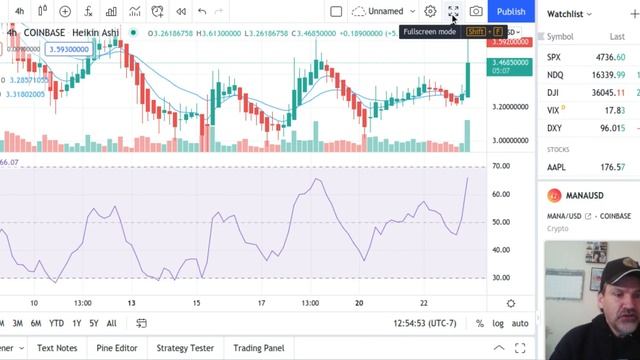Open the 12:54:53 (UTC-7) timezone menu
Screen dimensions: 640x360
click(x=425, y=323)
